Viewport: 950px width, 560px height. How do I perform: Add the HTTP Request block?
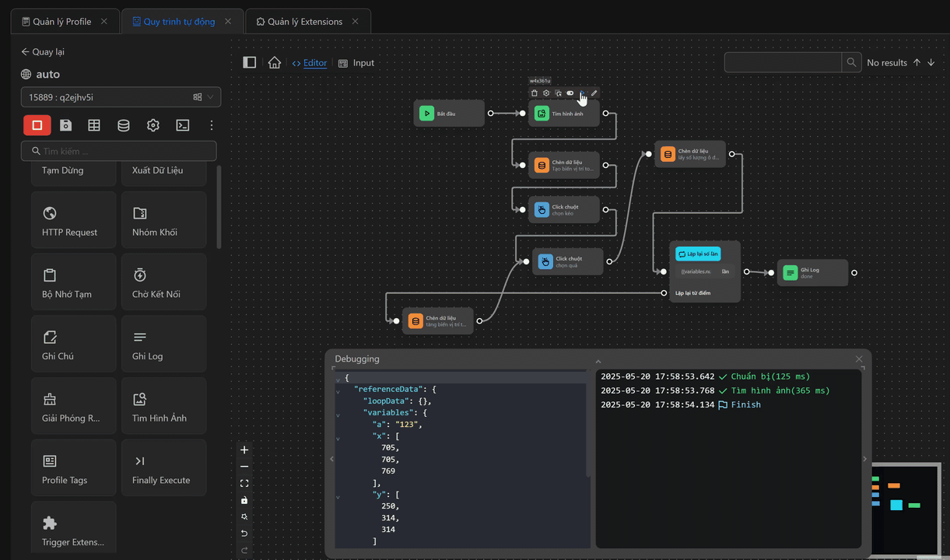[74, 221]
